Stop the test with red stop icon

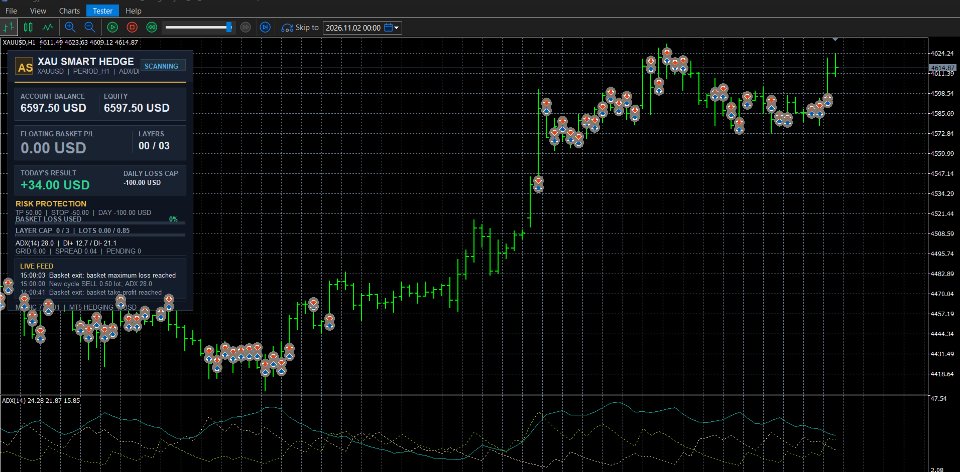point(132,27)
